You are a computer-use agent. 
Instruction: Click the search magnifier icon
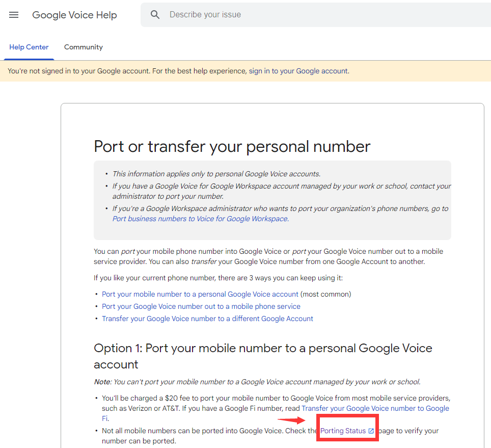(155, 15)
